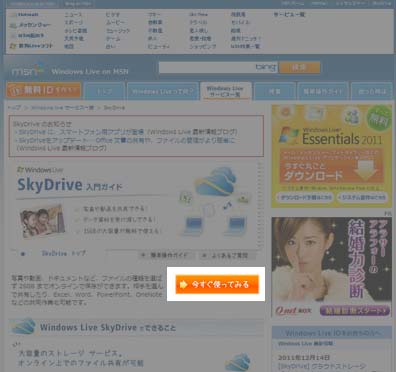Click the SkyDrive 入門ガイド banner title

coord(70,185)
